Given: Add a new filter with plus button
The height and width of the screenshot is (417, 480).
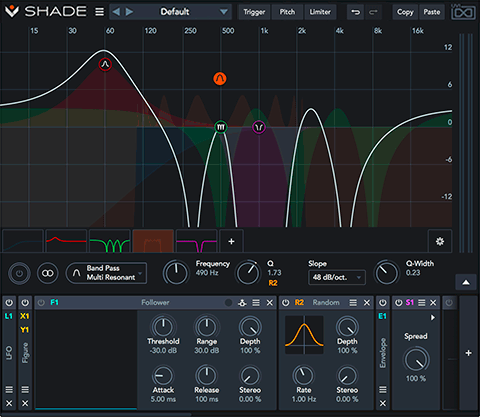Looking at the screenshot, I should 231,241.
